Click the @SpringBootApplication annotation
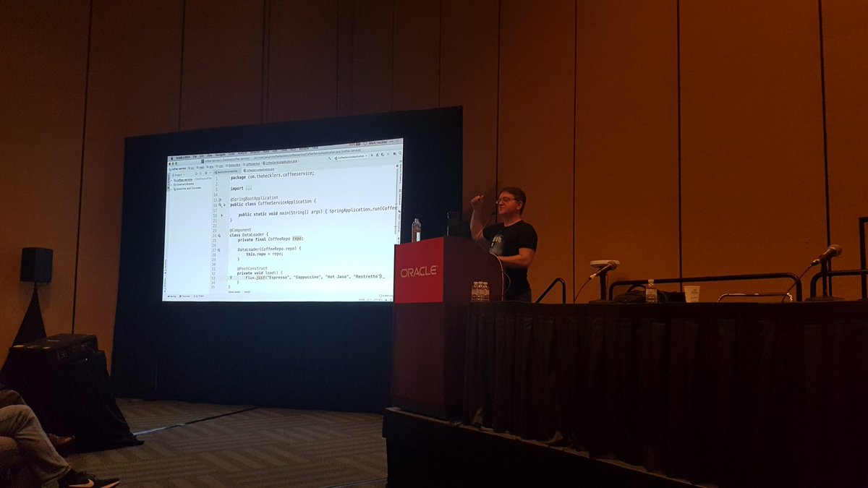This screenshot has width=868, height=488. point(254,197)
